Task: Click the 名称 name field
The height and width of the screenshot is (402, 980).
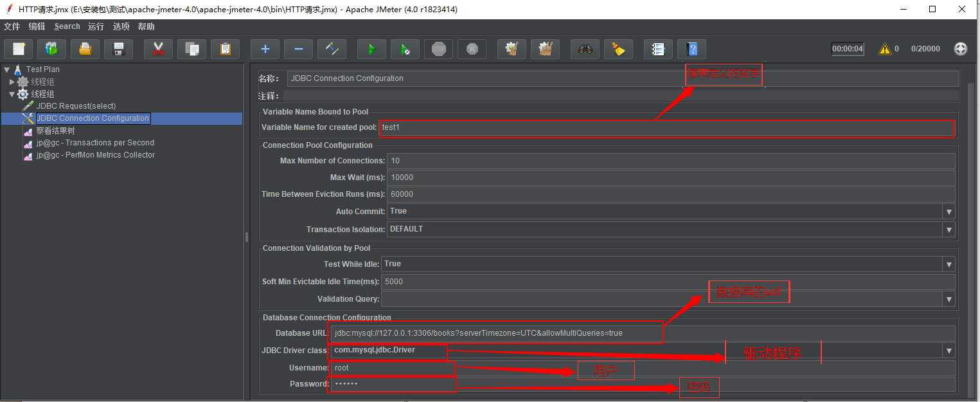Action: [x=622, y=78]
